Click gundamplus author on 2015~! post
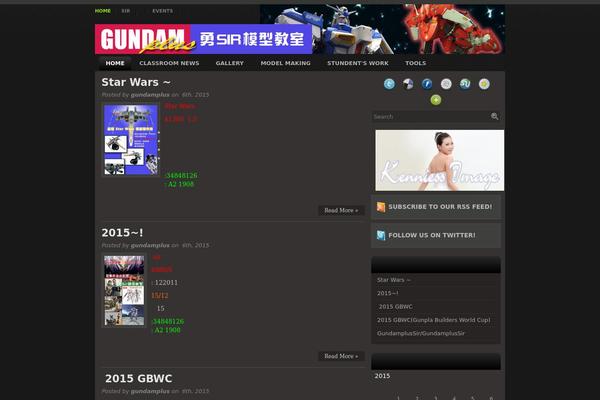600x400 pixels. click(150, 245)
